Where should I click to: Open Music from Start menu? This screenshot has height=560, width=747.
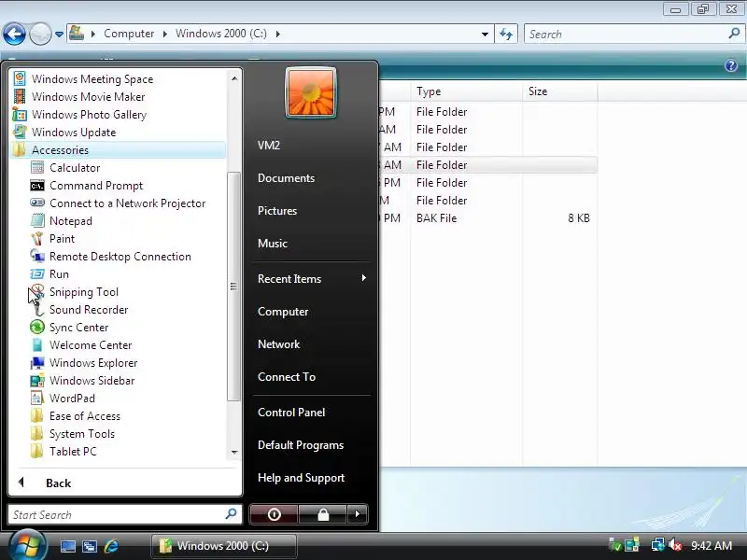273,244
